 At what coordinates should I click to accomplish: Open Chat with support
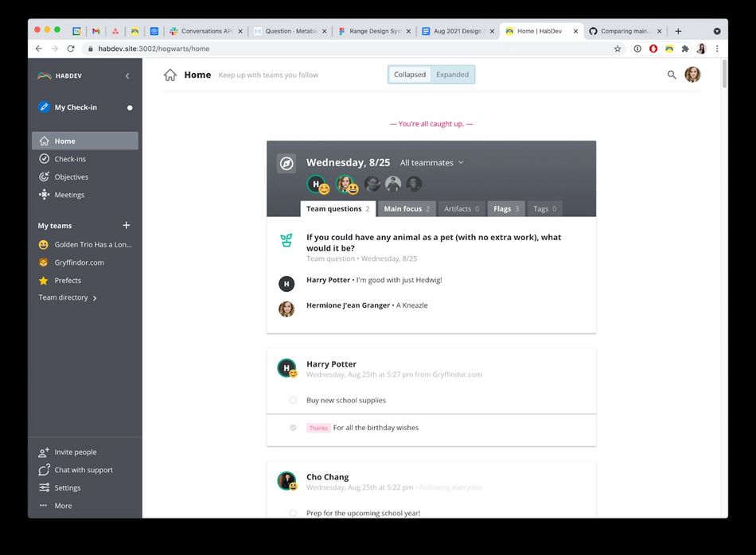[85, 470]
